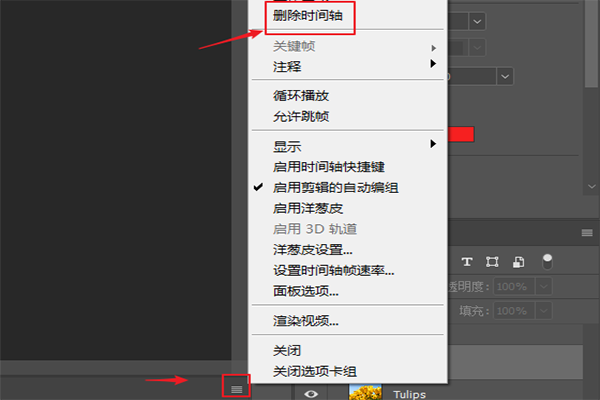The height and width of the screenshot is (400, 600).
Task: Select the shape layer filter icon
Action: 492,262
